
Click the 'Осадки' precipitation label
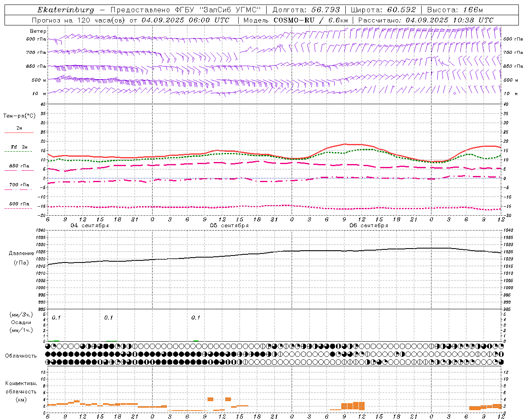coord(21,322)
